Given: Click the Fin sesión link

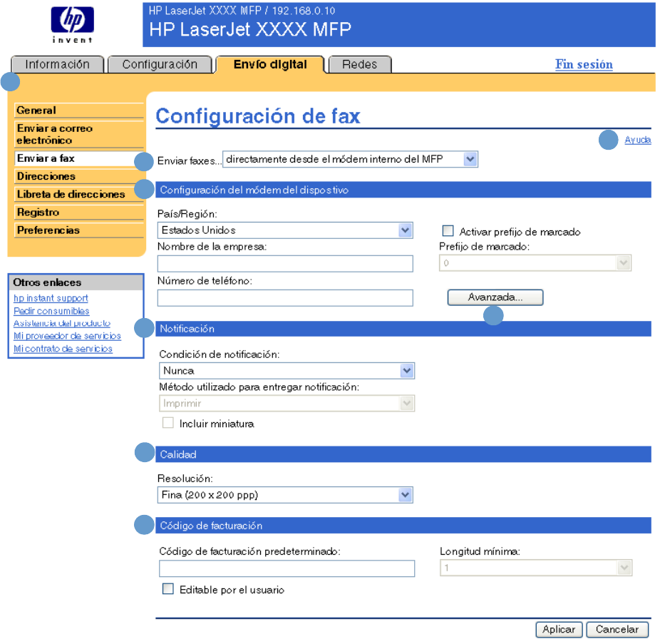Looking at the screenshot, I should tap(584, 64).
